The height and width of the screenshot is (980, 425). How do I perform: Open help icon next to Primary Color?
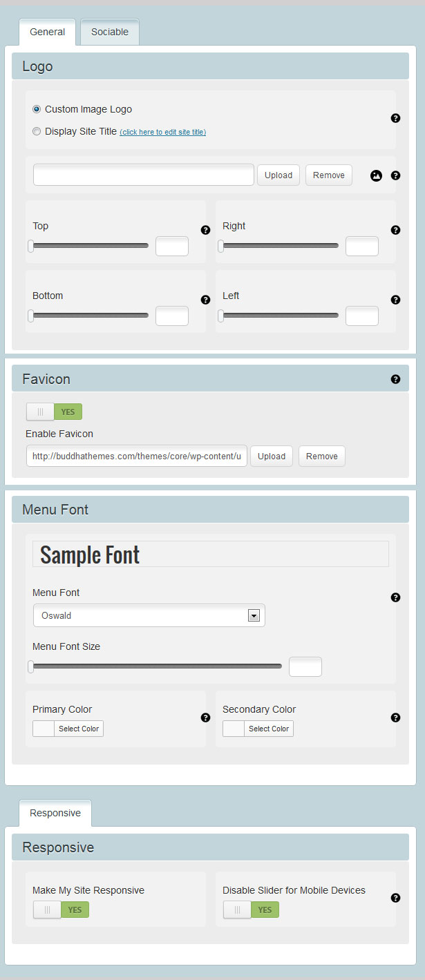point(205,718)
